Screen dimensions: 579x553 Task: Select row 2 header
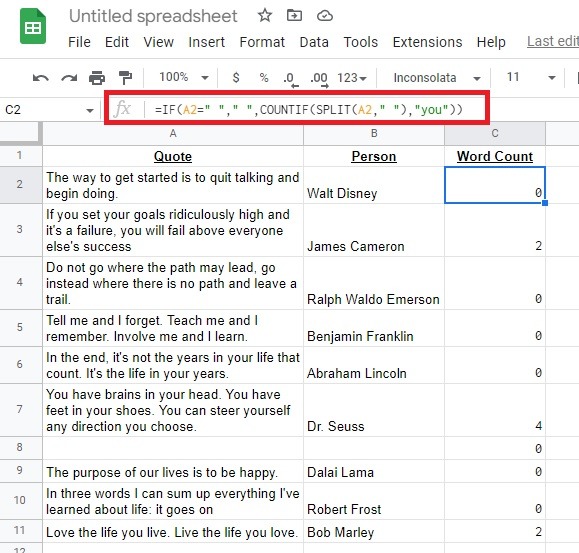[x=20, y=185]
